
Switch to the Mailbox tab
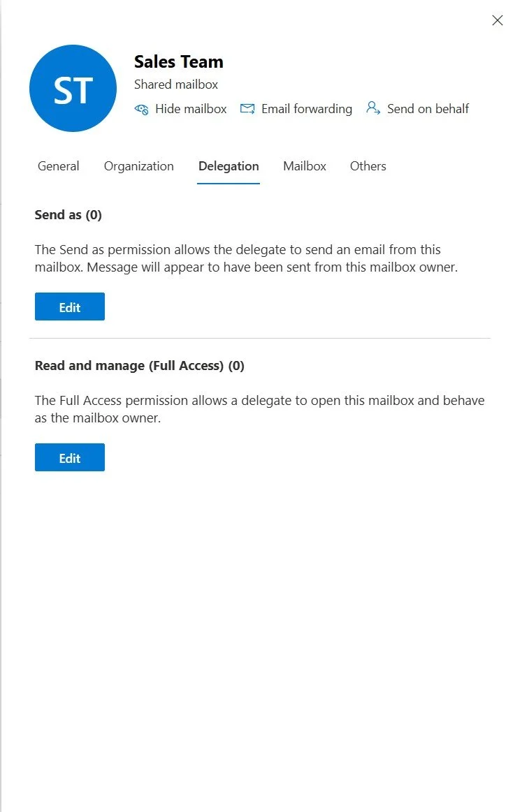[x=305, y=166]
